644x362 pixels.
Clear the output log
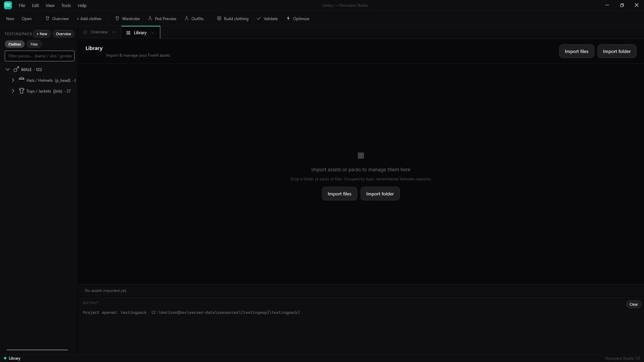tap(634, 304)
